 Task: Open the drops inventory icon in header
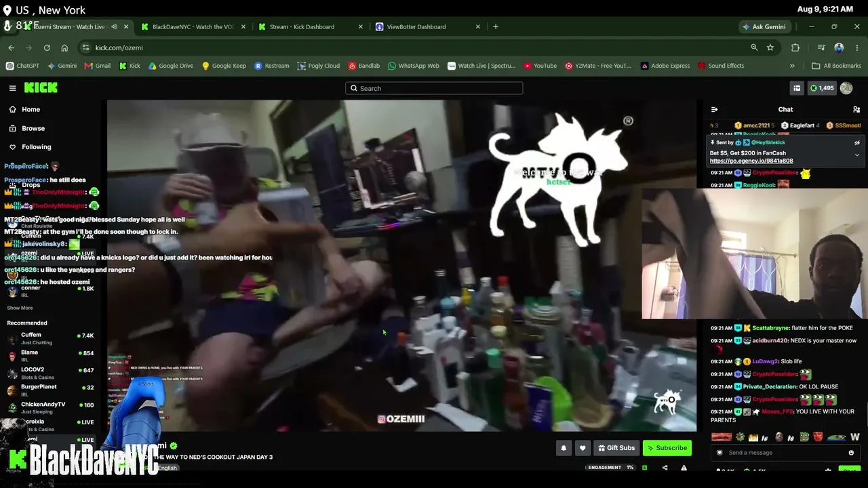(797, 88)
